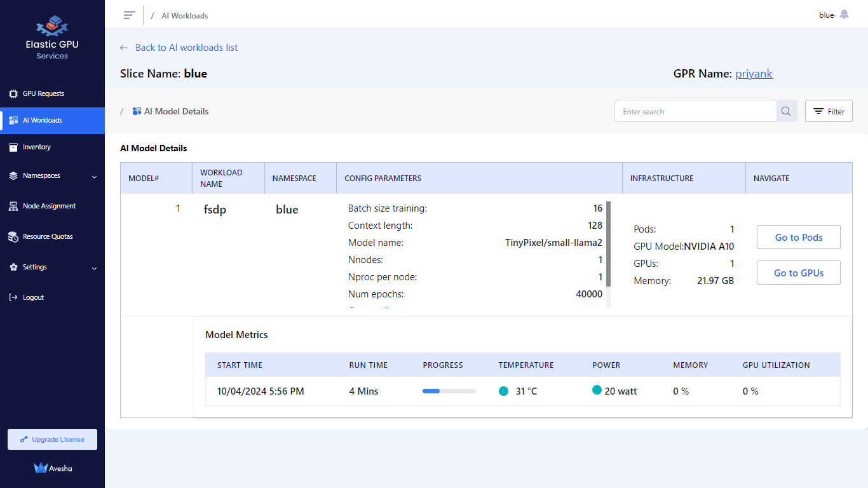Viewport: 868px width, 488px height.
Task: Click the NVIDIA A10 GPU model value
Action: (x=709, y=247)
